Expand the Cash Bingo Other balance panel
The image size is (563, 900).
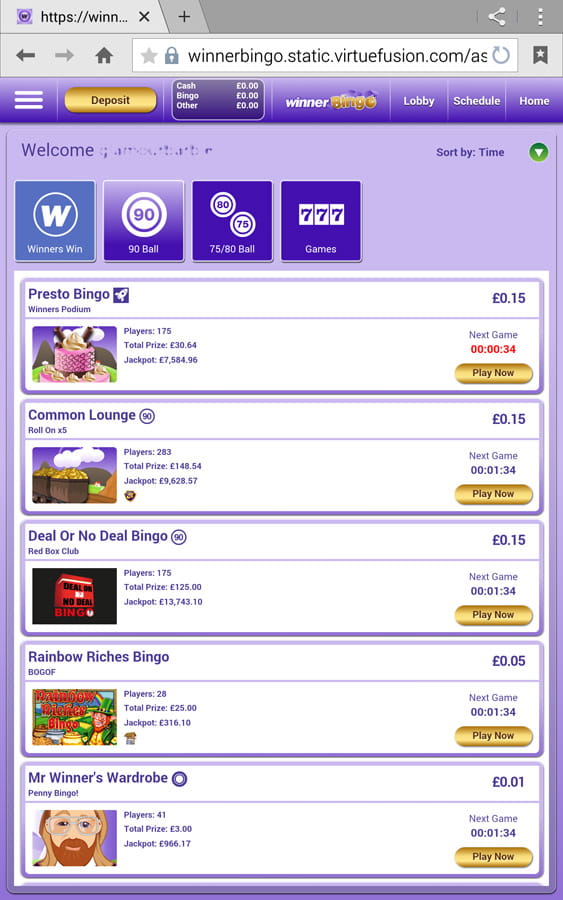(218, 100)
